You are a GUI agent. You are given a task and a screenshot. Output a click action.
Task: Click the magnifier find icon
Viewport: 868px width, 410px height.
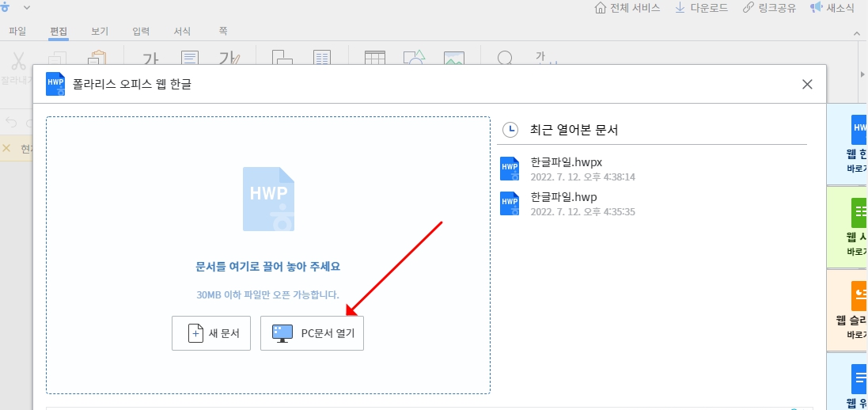pos(506,59)
